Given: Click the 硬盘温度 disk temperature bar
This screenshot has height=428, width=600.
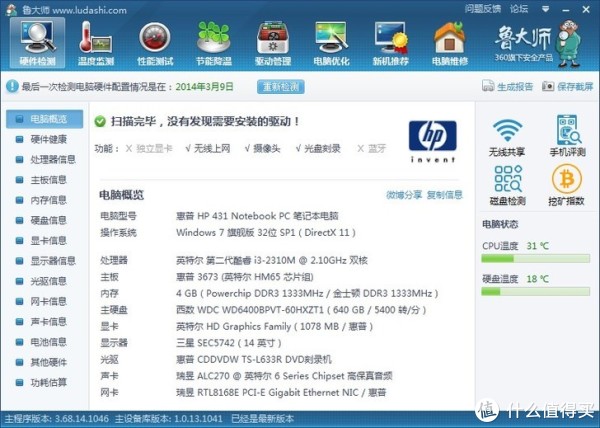Looking at the screenshot, I should (x=535, y=292).
